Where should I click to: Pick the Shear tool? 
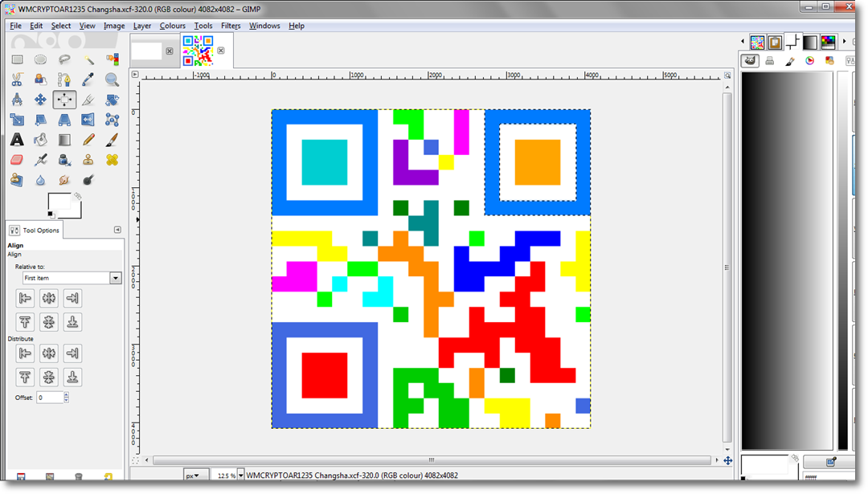(x=40, y=120)
